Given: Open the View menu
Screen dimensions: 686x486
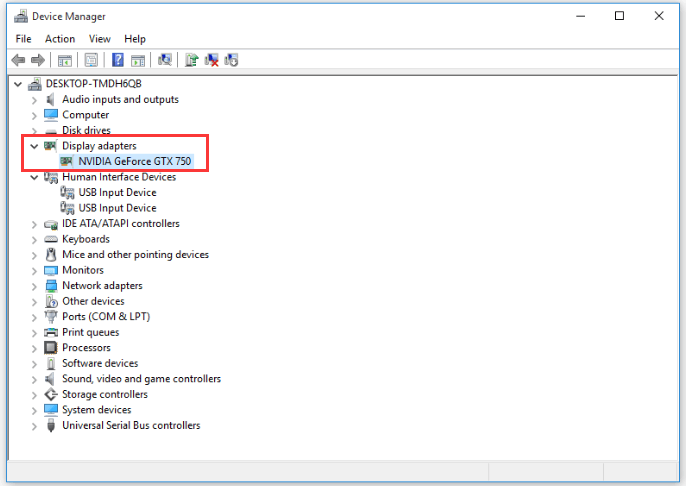Looking at the screenshot, I should (x=100, y=39).
